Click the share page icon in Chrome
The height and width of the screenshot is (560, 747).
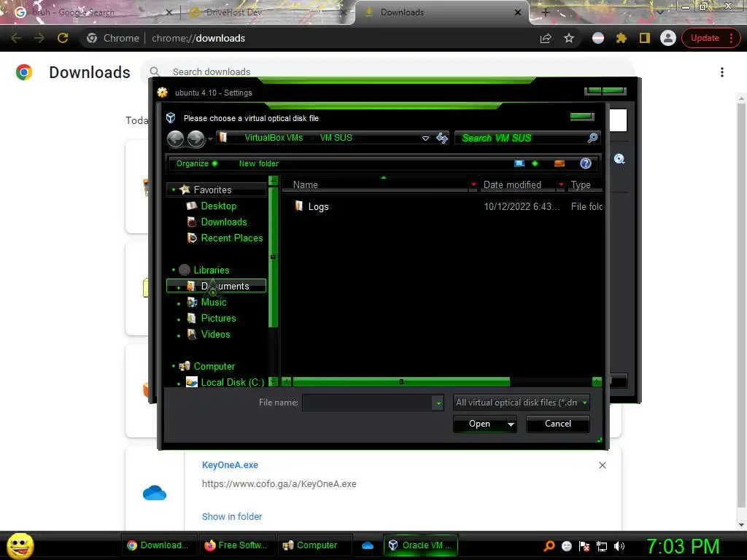(x=546, y=38)
